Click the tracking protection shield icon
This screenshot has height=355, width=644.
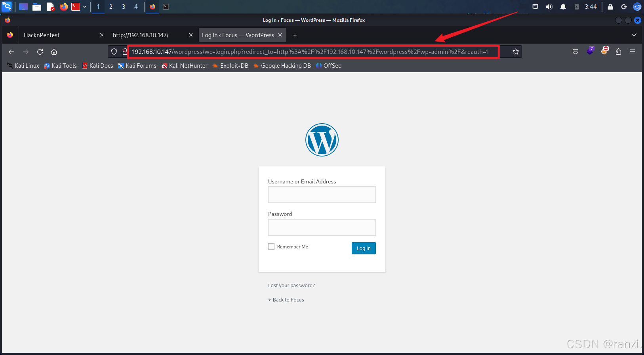(x=114, y=52)
